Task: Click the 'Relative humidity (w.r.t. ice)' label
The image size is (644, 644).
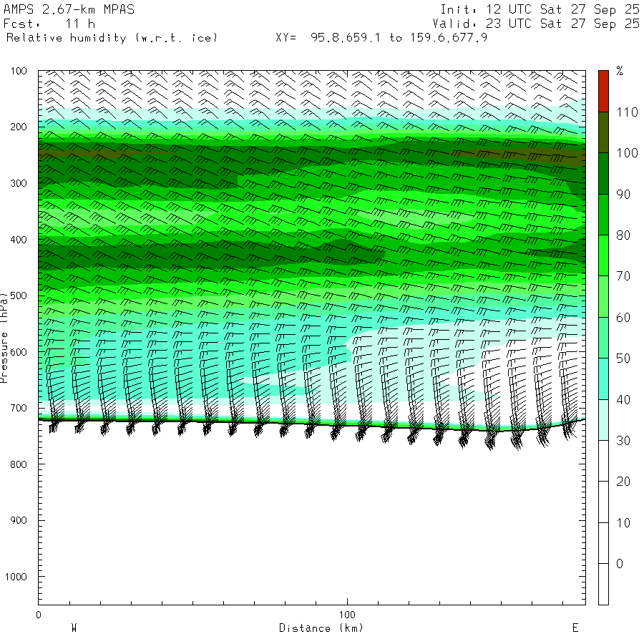Action: 112,38
